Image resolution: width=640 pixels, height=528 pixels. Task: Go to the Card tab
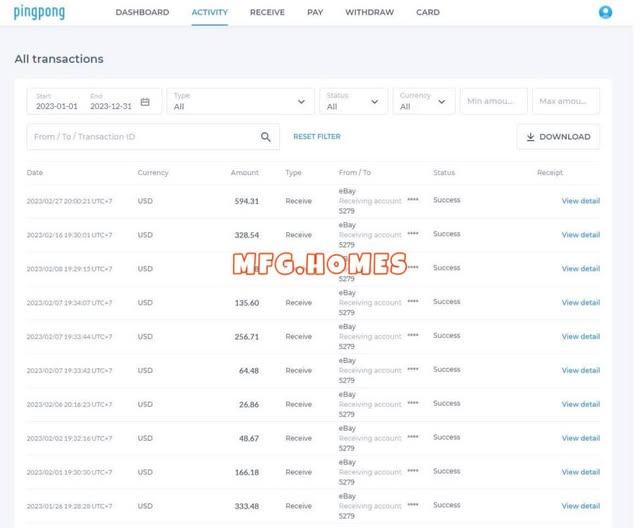pyautogui.click(x=428, y=12)
